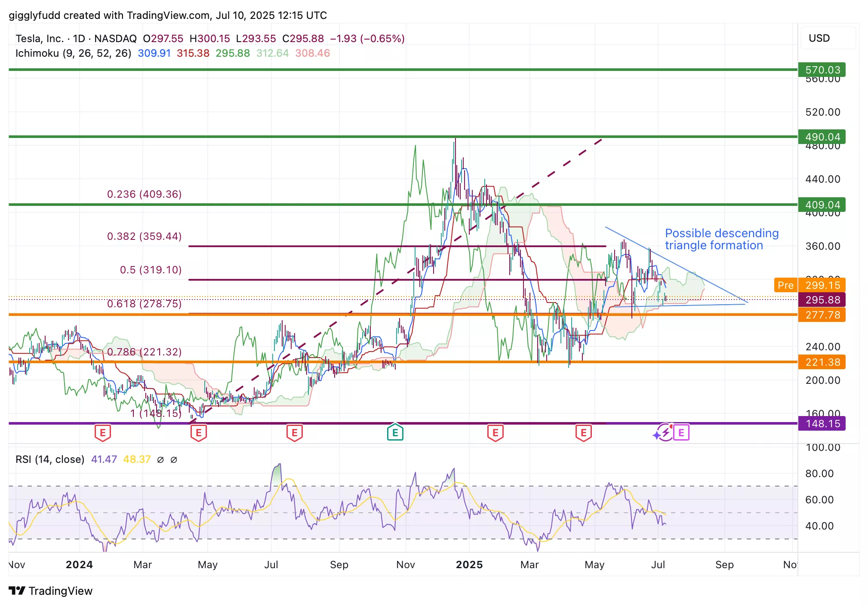The image size is (868, 606).
Task: Select the 'Possible descending triangle formation' text annotation
Action: coord(721,239)
